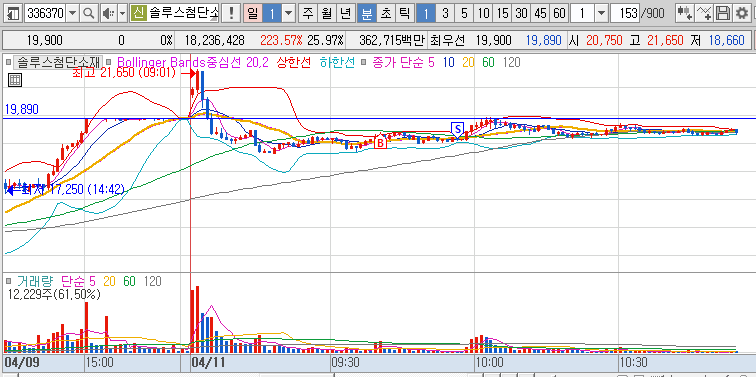This screenshot has height=377, width=756.
Task: Open chart settings gear icon
Action: pyautogui.click(x=741, y=13)
